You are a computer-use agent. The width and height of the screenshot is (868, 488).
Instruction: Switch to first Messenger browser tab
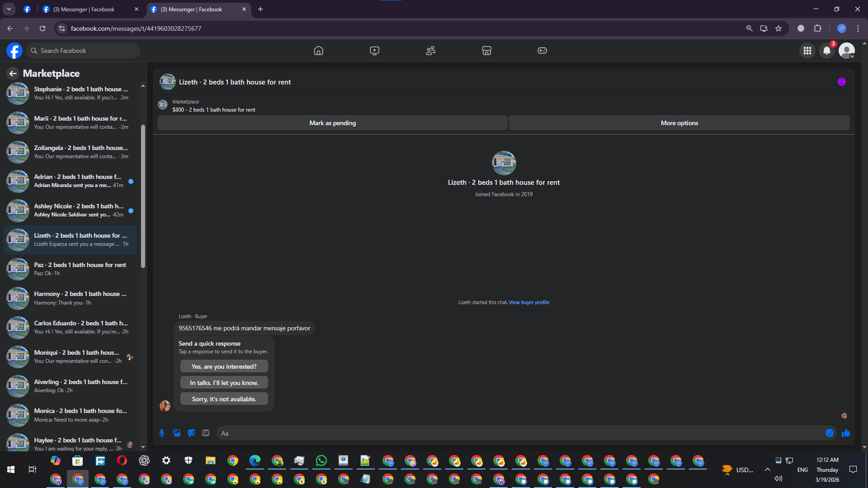coord(84,9)
